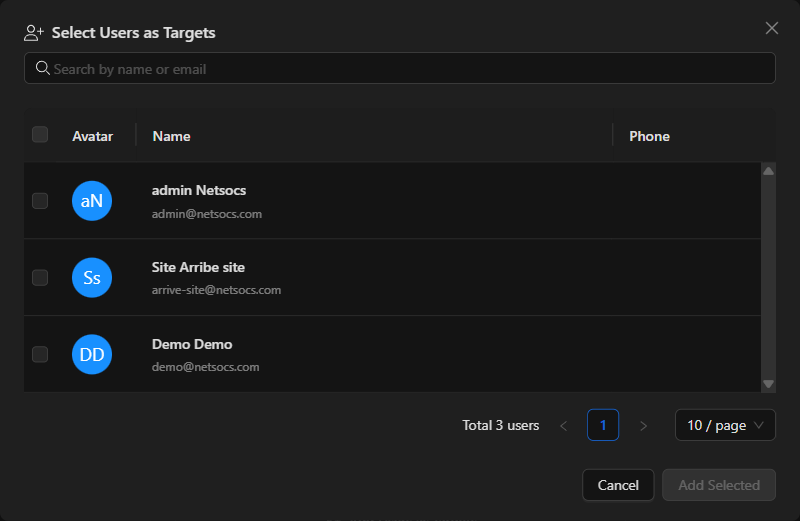Click the DD avatar for Demo Demo
Image resolution: width=800 pixels, height=521 pixels.
pos(92,354)
